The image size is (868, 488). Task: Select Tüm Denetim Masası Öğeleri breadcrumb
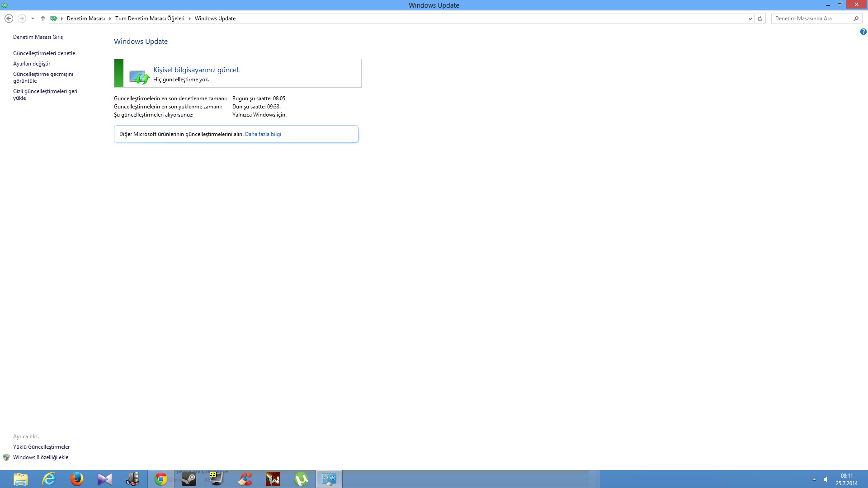click(x=150, y=19)
